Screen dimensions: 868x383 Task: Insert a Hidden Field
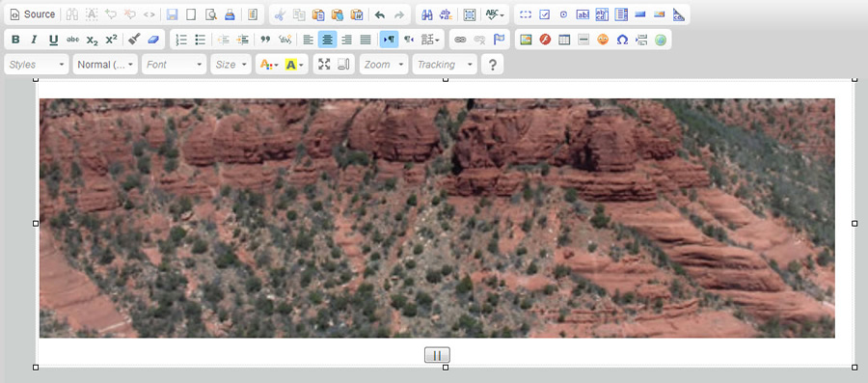click(678, 14)
